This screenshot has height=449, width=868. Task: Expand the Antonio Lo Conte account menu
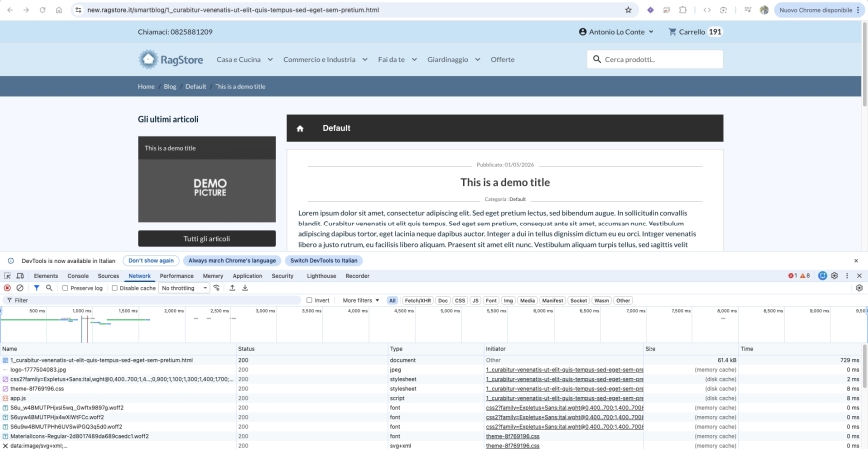pos(617,32)
